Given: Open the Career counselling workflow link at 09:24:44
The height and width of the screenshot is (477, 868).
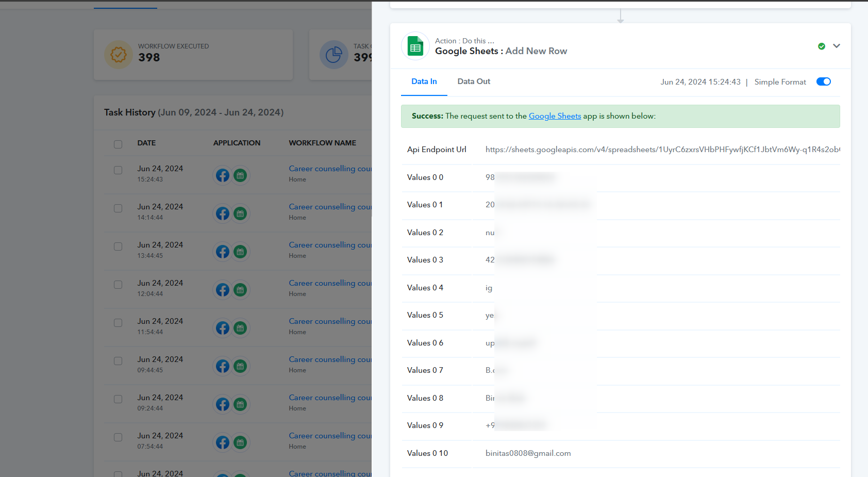Looking at the screenshot, I should tap(330, 398).
